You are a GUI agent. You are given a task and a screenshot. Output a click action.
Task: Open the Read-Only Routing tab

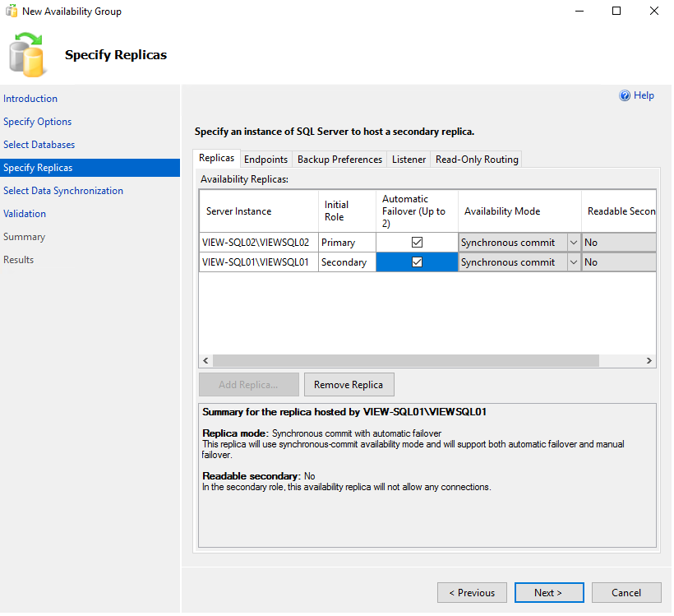[x=477, y=160]
